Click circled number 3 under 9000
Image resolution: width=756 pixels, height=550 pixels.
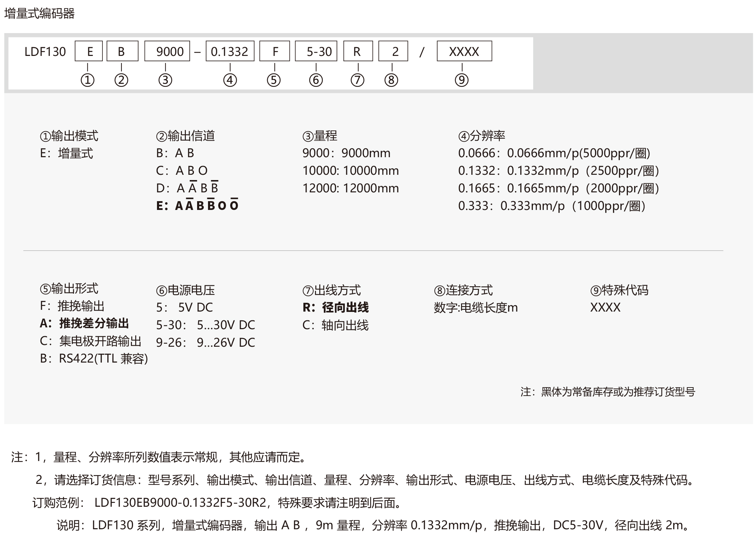[x=165, y=80]
